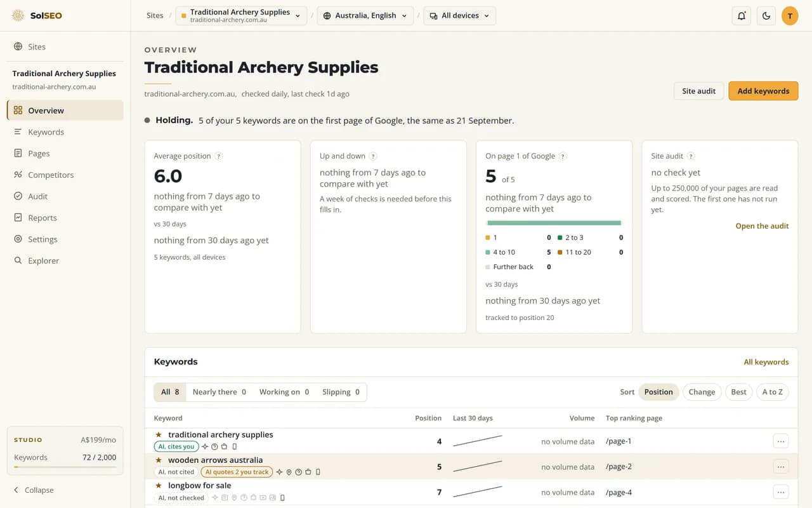
Task: Click help icon beside On page 1 of Google
Action: click(563, 156)
